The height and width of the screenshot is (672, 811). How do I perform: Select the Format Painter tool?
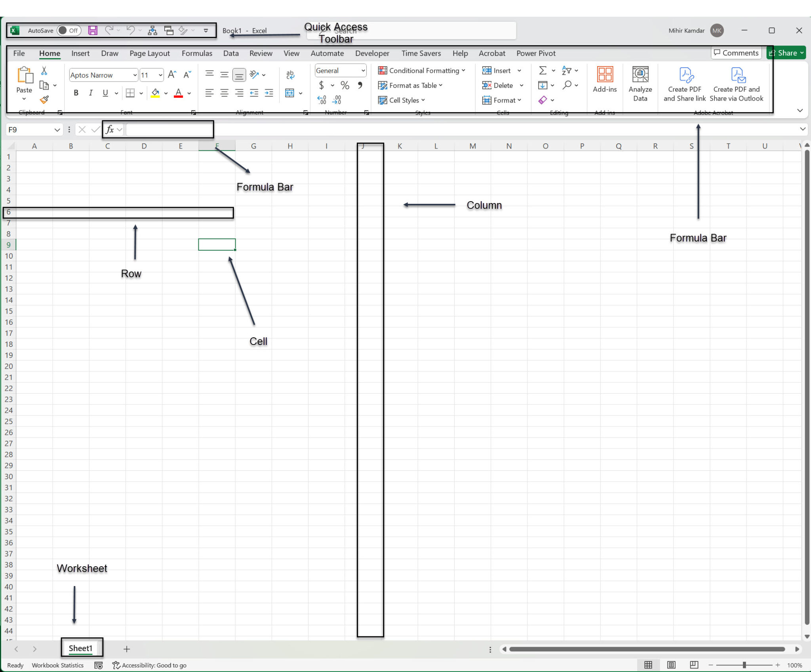point(44,100)
